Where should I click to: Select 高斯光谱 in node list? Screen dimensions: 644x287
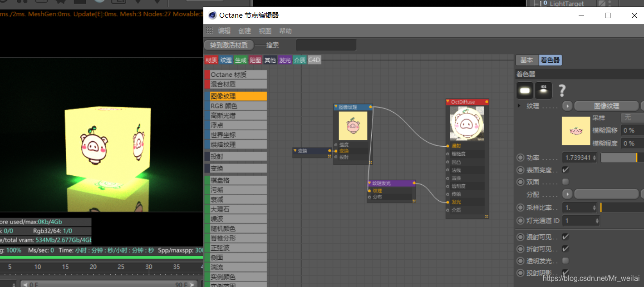click(x=236, y=115)
